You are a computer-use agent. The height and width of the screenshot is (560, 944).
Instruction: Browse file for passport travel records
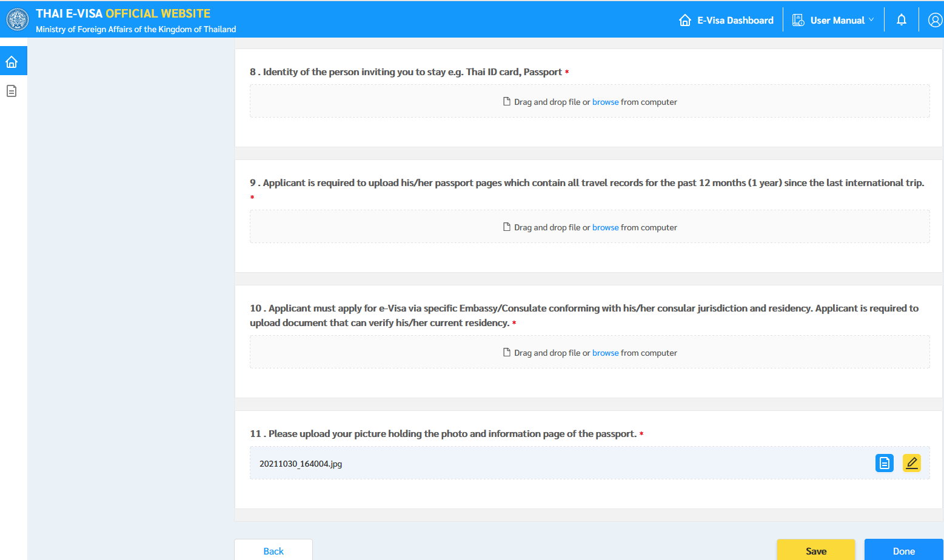click(x=605, y=227)
